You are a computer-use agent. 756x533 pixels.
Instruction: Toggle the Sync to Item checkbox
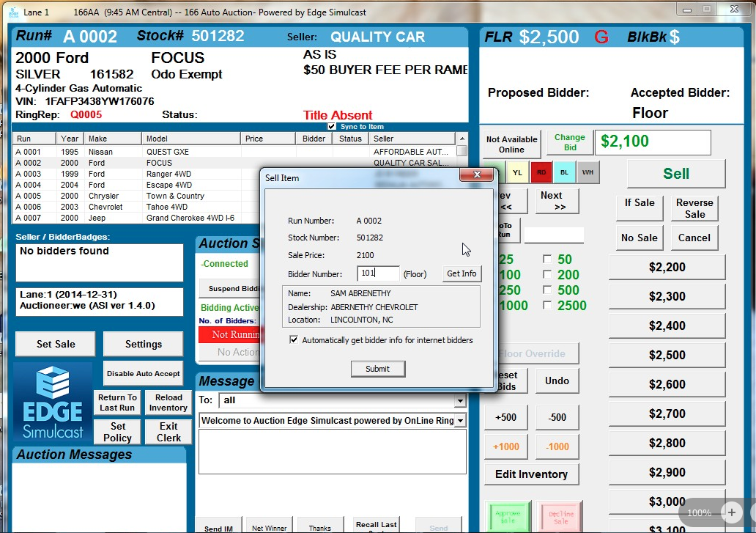pyautogui.click(x=332, y=126)
